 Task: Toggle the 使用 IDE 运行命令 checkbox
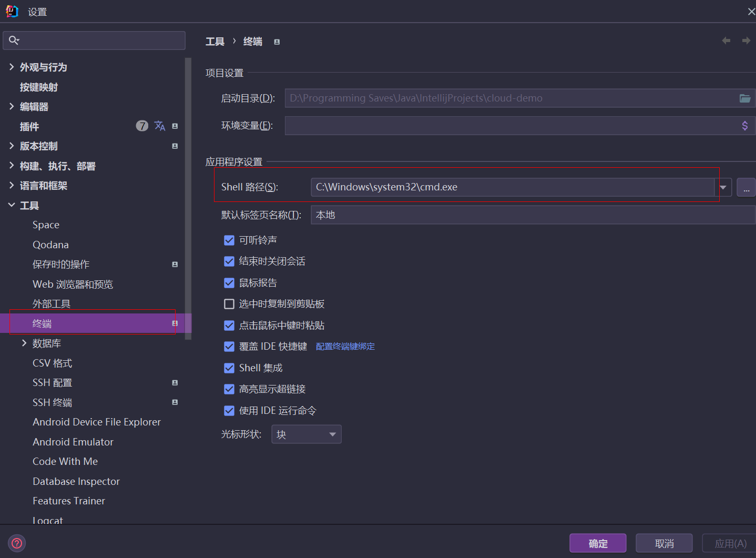click(x=229, y=411)
